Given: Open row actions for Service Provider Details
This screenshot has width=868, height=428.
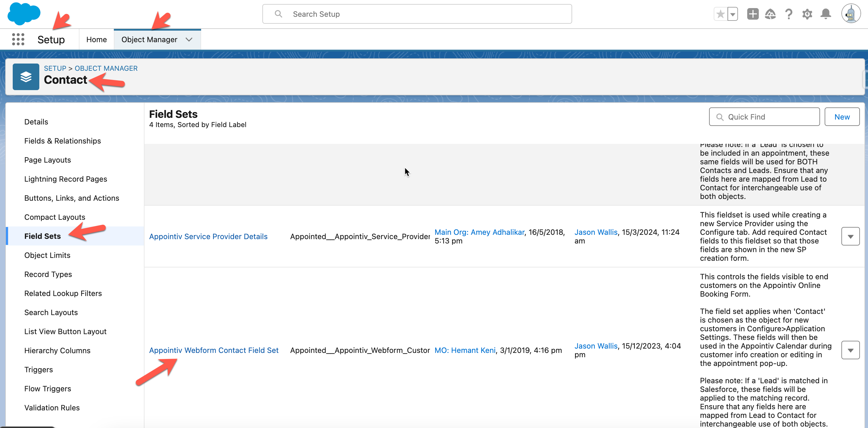Looking at the screenshot, I should pos(850,237).
